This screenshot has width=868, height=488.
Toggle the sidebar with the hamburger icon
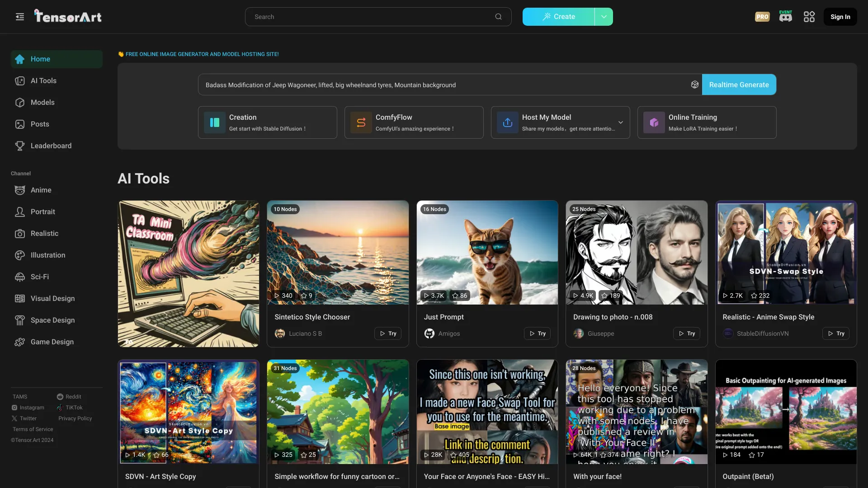(19, 16)
